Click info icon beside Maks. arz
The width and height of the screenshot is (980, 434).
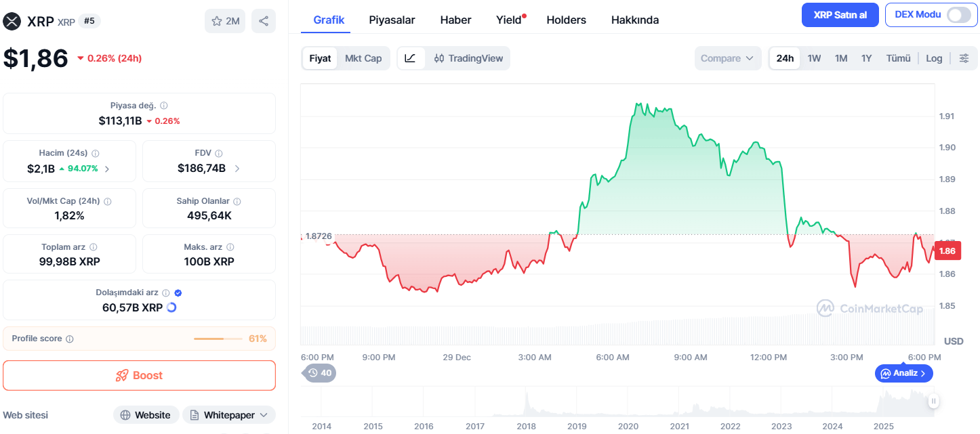(230, 248)
